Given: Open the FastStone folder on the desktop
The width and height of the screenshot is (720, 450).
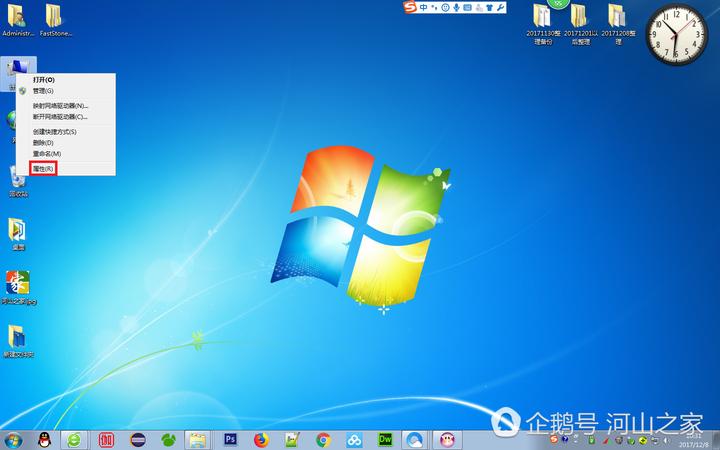Looking at the screenshot, I should [55, 19].
